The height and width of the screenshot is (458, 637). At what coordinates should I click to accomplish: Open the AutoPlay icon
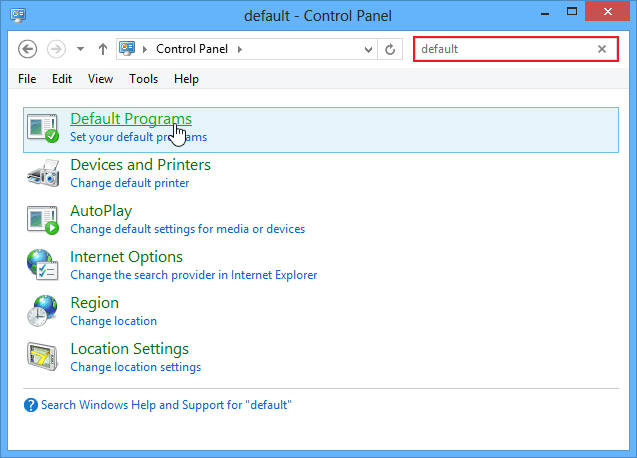(x=43, y=220)
